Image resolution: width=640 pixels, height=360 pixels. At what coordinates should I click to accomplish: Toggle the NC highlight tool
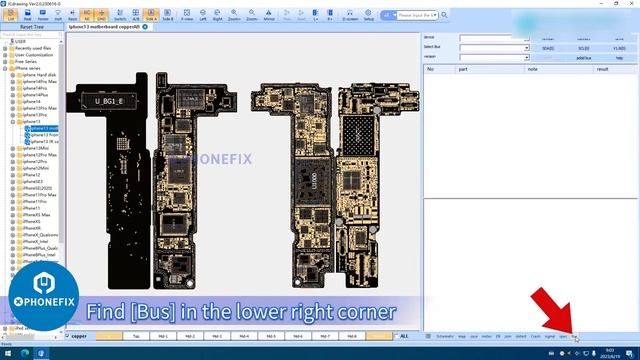87,15
